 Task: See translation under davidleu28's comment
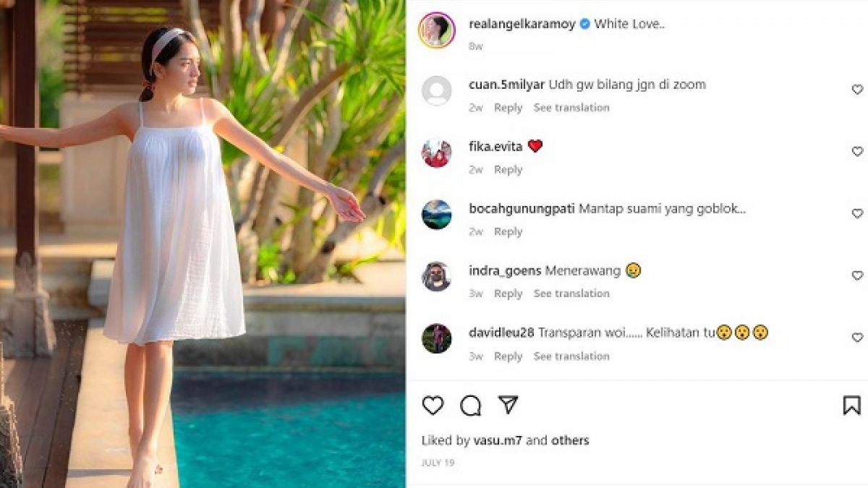click(x=571, y=356)
